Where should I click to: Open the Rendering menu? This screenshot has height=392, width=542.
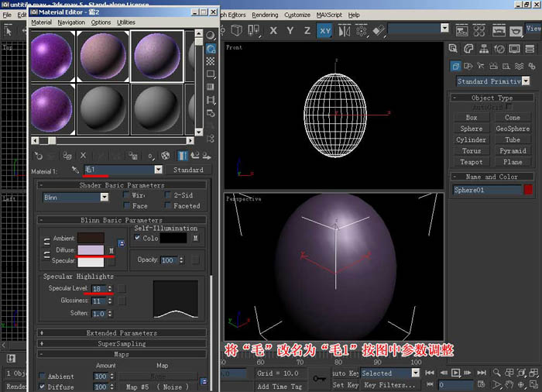pos(265,15)
